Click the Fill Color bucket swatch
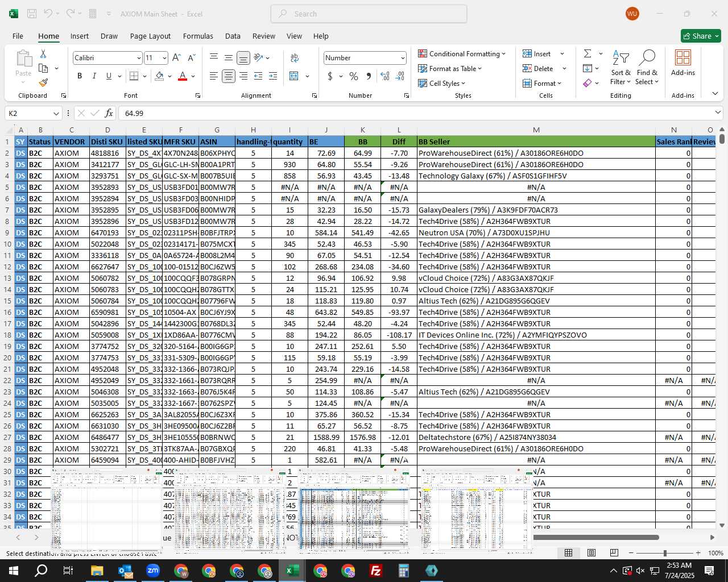The width and height of the screenshot is (728, 582). pyautogui.click(x=159, y=76)
